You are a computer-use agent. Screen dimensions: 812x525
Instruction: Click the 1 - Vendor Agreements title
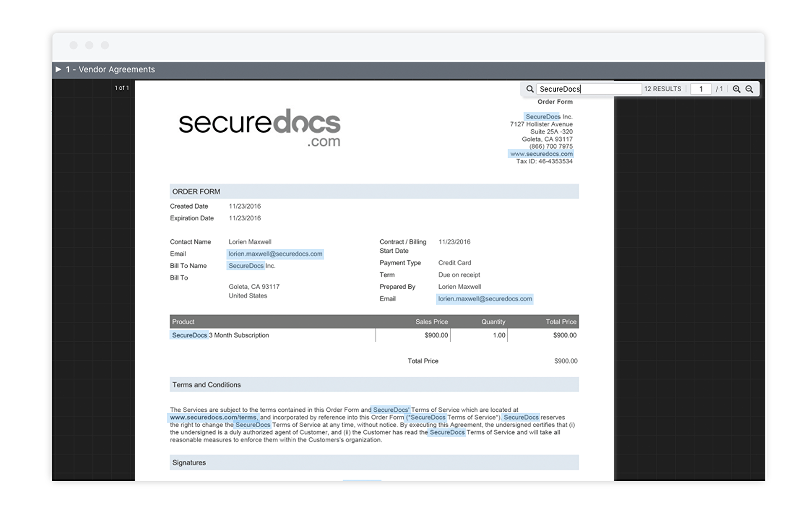pyautogui.click(x=110, y=70)
